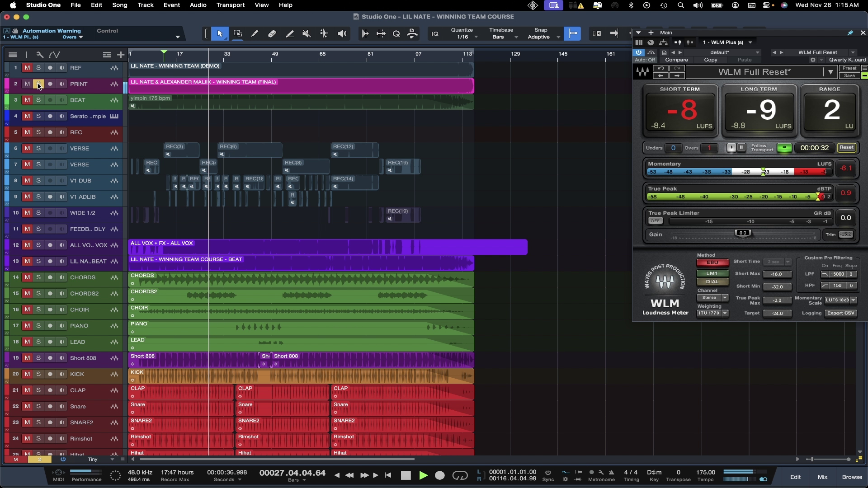Click the WLM Gain slider handle
Screen dimensions: 868x488
(x=743, y=233)
